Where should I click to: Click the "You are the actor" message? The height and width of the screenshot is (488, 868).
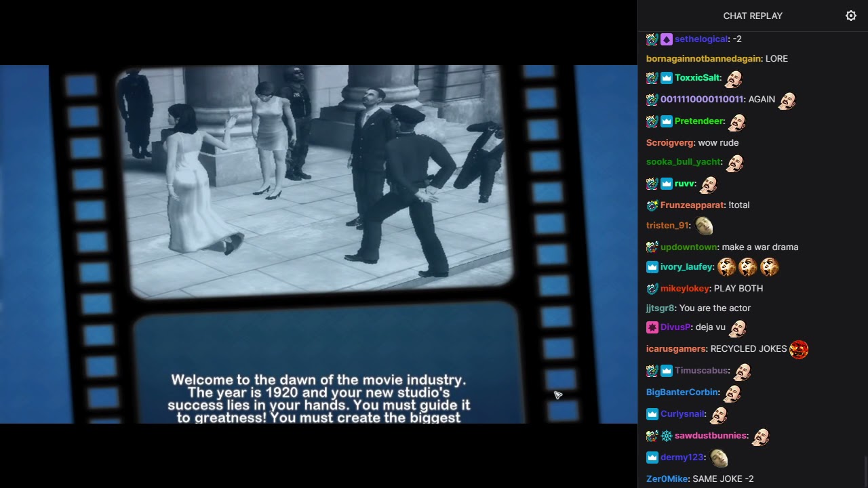tap(715, 308)
